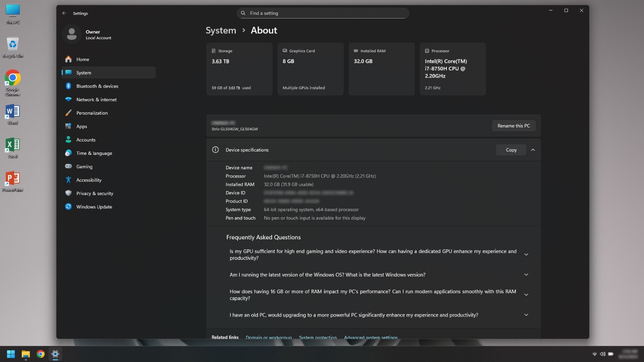Click the Owner profile avatar
Image resolution: width=644 pixels, height=362 pixels.
pyautogui.click(x=72, y=34)
